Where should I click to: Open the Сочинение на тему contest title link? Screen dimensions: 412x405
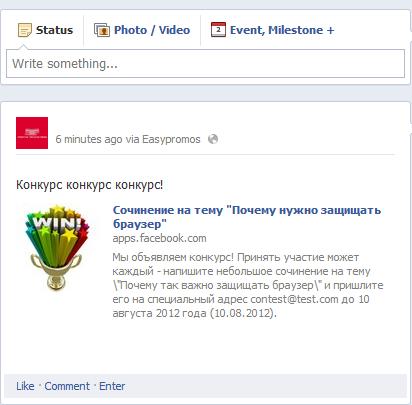click(x=247, y=217)
